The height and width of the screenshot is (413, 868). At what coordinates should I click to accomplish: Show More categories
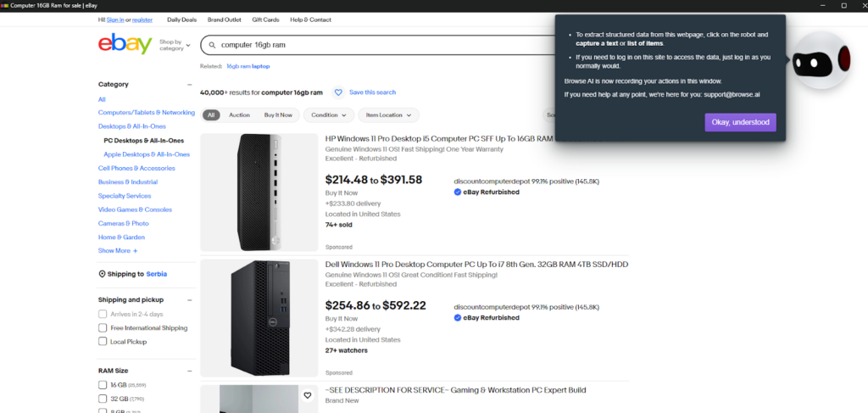118,251
